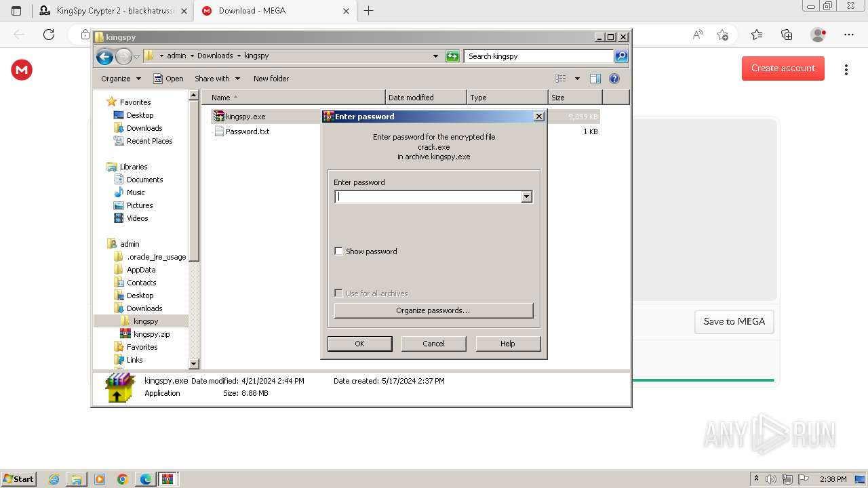Open Help in the password dialog
This screenshot has height=488, width=868.
click(508, 344)
